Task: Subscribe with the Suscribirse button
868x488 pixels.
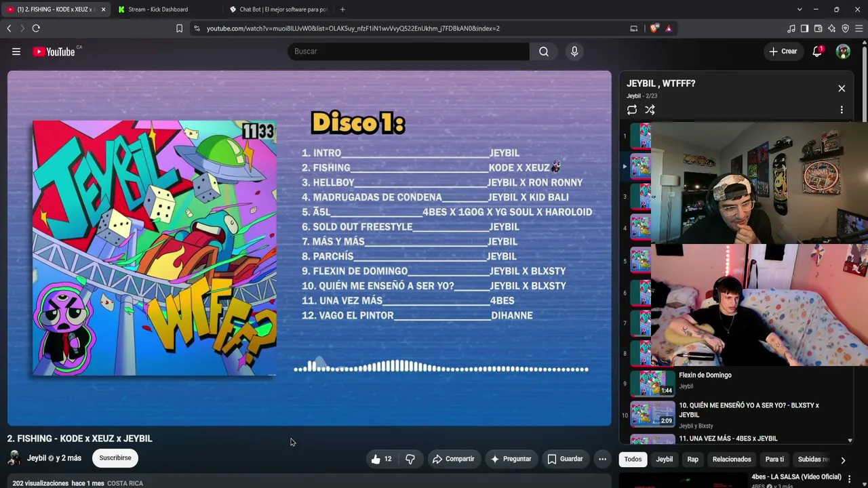Action: pyautogui.click(x=115, y=458)
